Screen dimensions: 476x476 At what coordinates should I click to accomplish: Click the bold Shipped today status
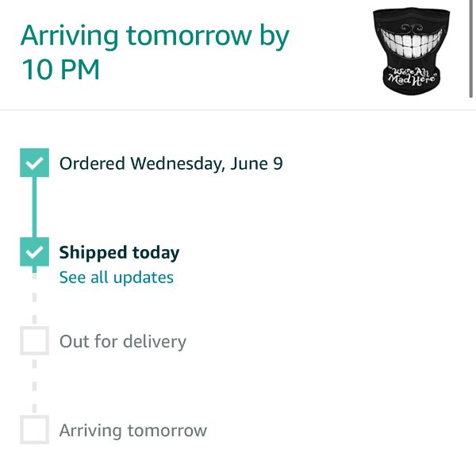119,253
